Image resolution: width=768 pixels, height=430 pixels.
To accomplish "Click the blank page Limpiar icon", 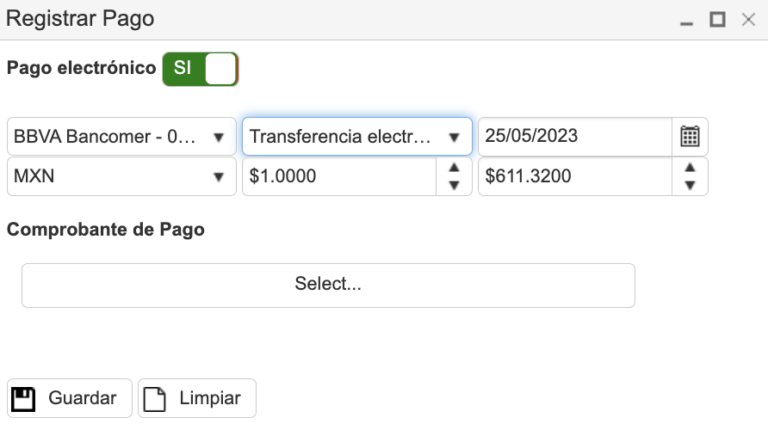I will [x=155, y=398].
